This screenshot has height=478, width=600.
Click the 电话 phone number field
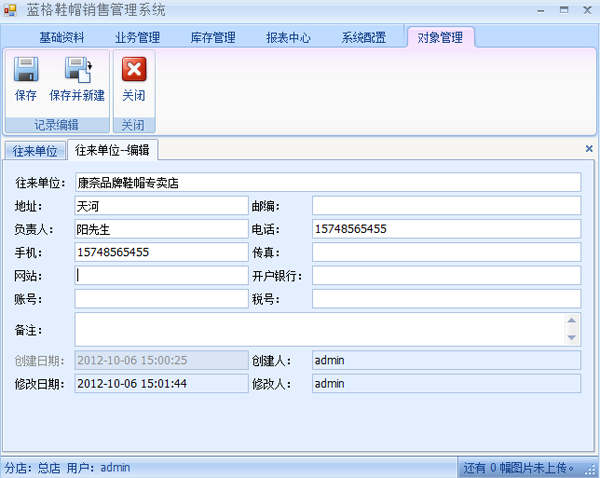(446, 229)
